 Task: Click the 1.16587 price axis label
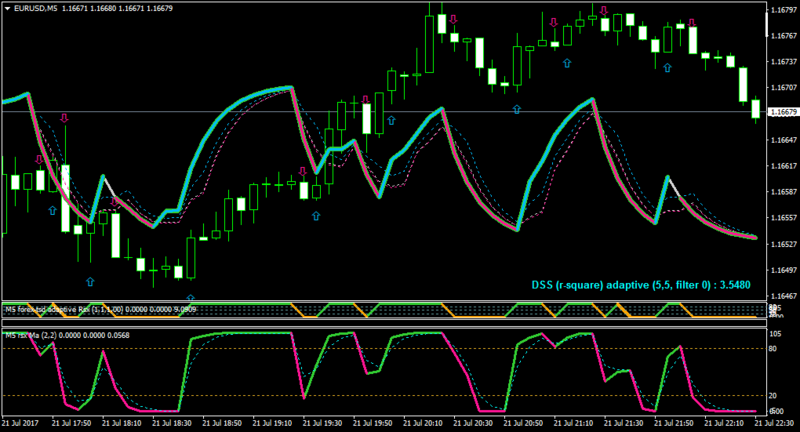(784, 192)
